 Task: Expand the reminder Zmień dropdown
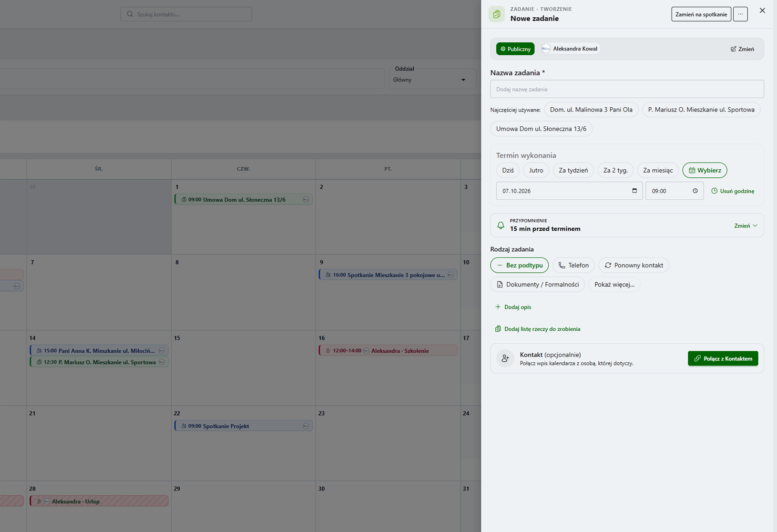746,225
